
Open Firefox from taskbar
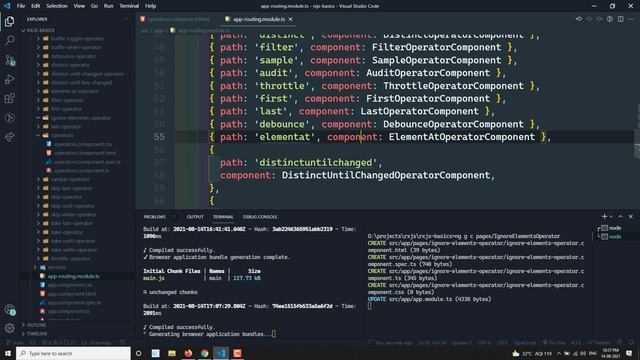pyautogui.click(x=188, y=353)
